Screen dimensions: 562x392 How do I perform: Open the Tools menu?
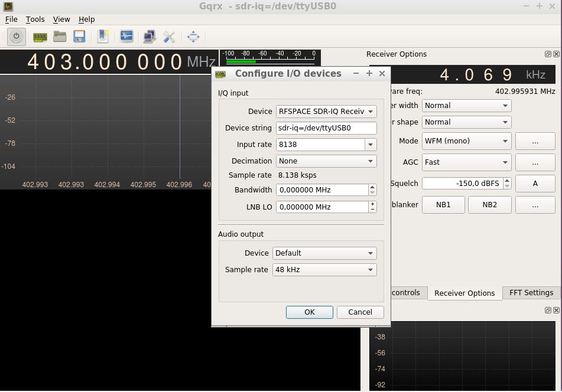tap(35, 19)
